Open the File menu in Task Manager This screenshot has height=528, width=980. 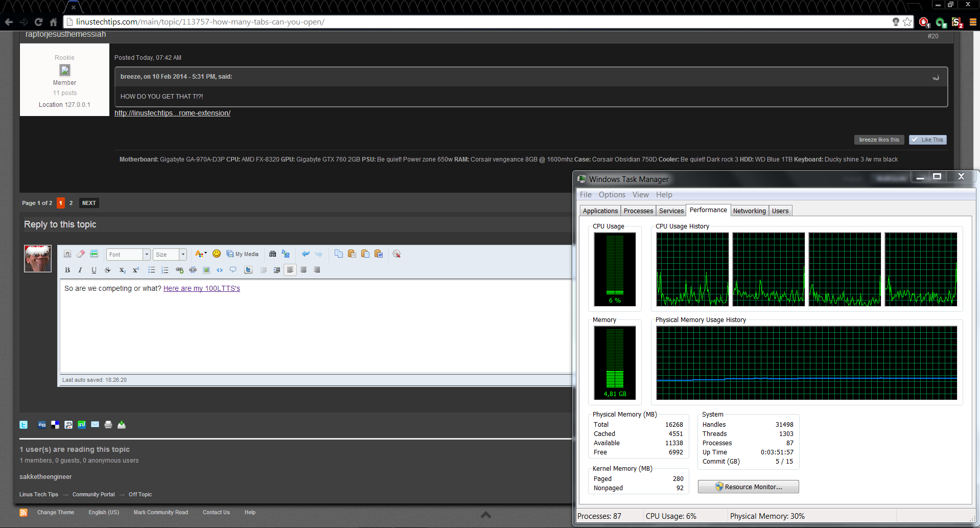[586, 195]
